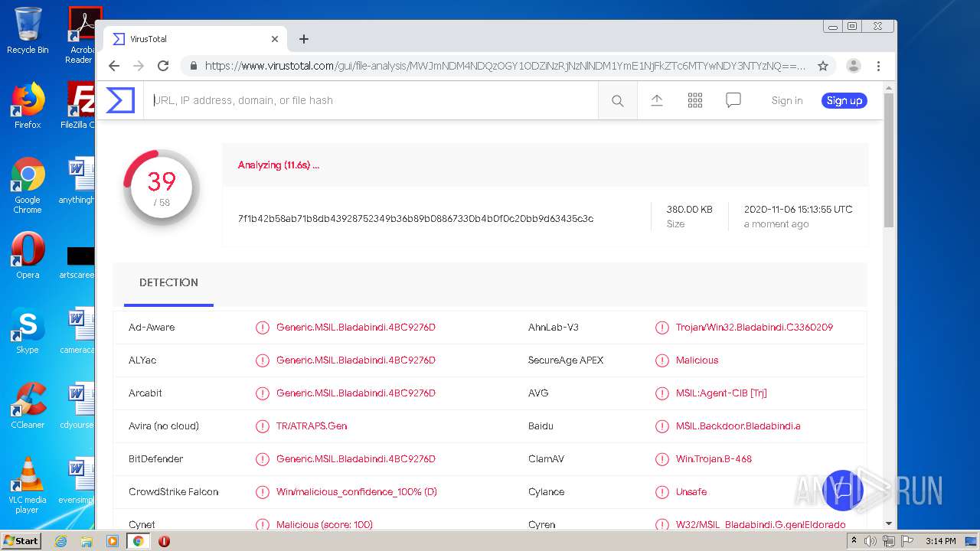Select the VirusTotal browser tab
This screenshot has height=551, width=980.
pos(195,39)
